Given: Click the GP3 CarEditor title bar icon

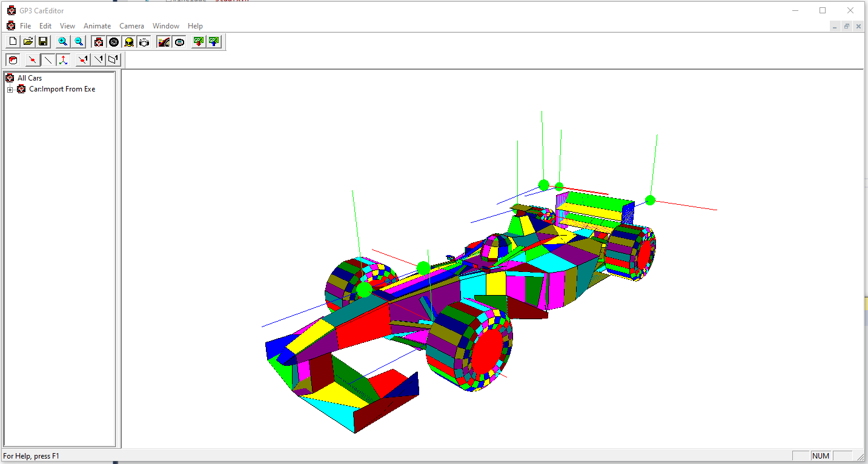Looking at the screenshot, I should pos(11,10).
